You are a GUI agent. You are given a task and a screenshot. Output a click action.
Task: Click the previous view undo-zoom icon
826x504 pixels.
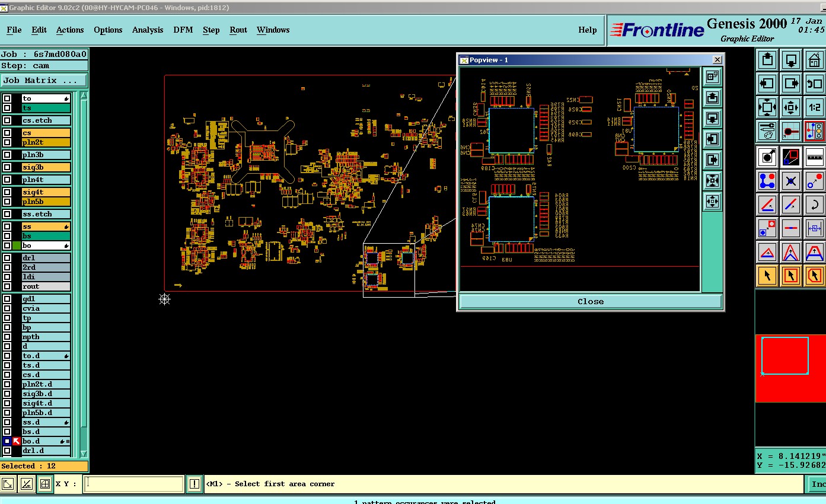tap(815, 84)
